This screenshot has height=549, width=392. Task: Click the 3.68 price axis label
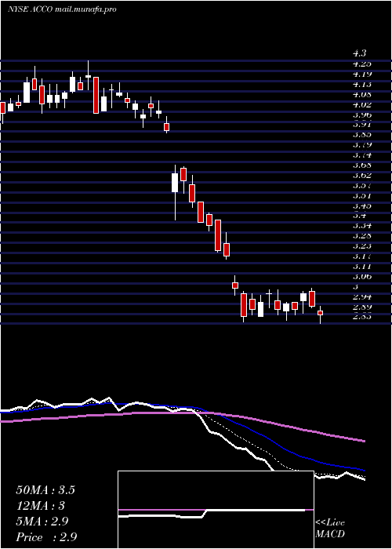362,165
